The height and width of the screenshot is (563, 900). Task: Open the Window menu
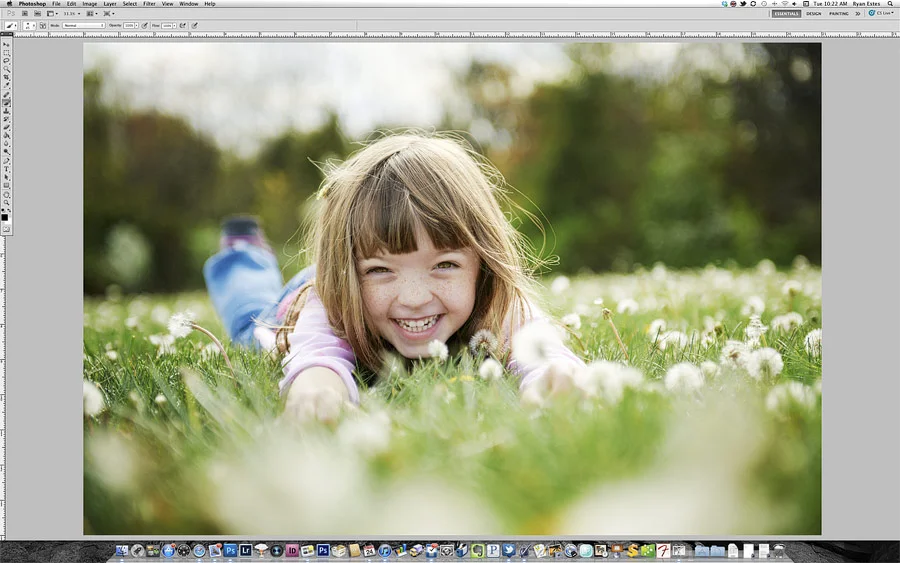(189, 3)
